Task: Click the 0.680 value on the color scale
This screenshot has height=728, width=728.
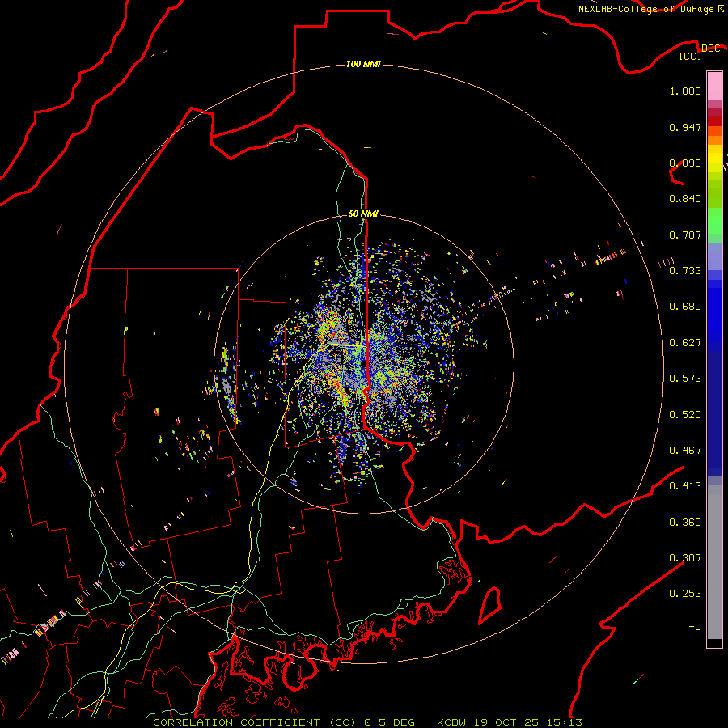Action: [685, 307]
